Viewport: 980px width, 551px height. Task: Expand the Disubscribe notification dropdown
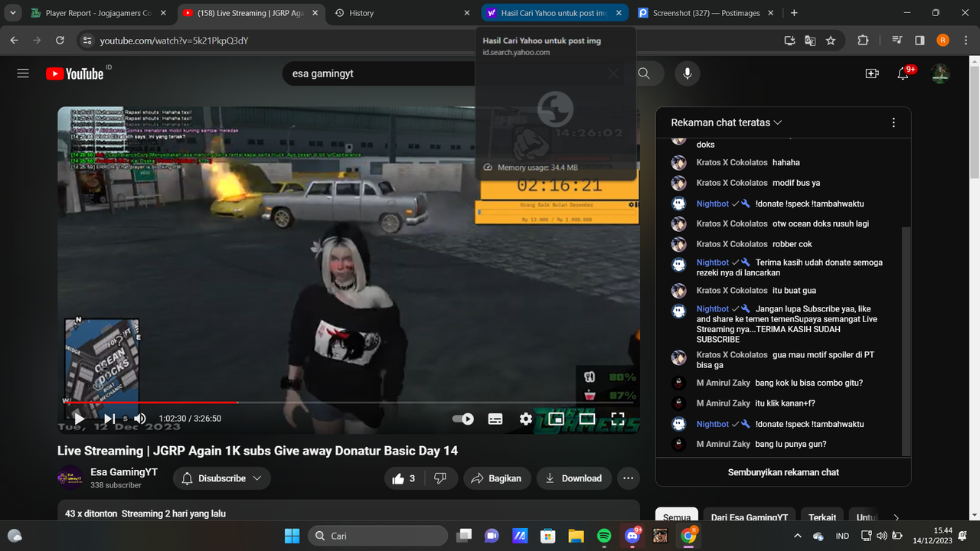tap(222, 478)
